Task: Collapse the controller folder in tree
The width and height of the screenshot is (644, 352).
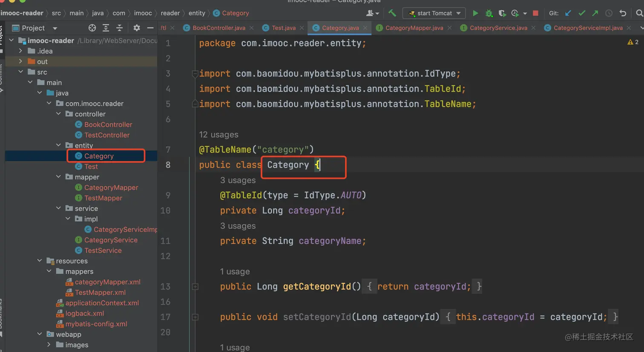Action: tap(59, 114)
